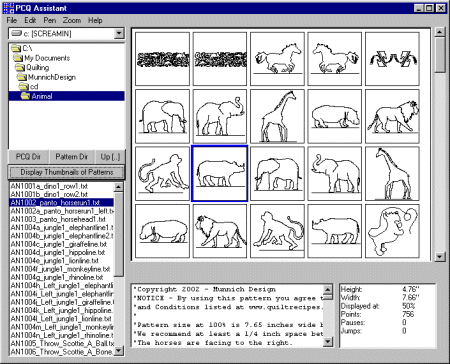Image resolution: width=450 pixels, height=364 pixels.
Task: Pick the monkey thumbnail in third row
Action: (162, 174)
